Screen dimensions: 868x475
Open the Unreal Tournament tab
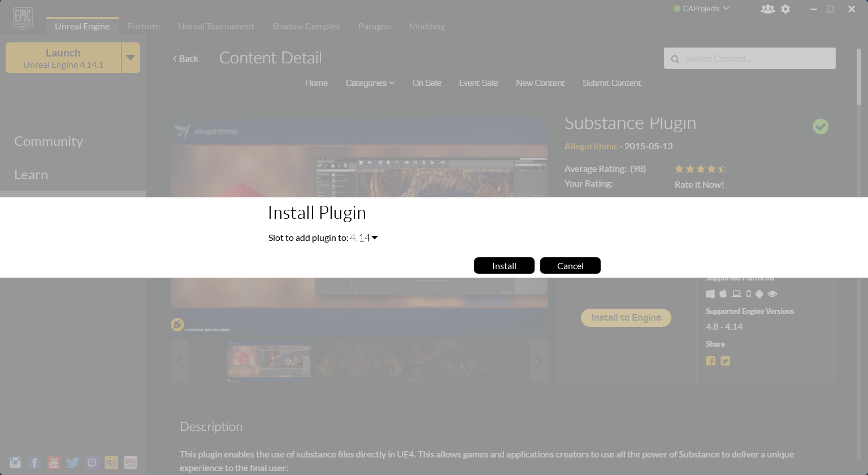pos(216,26)
